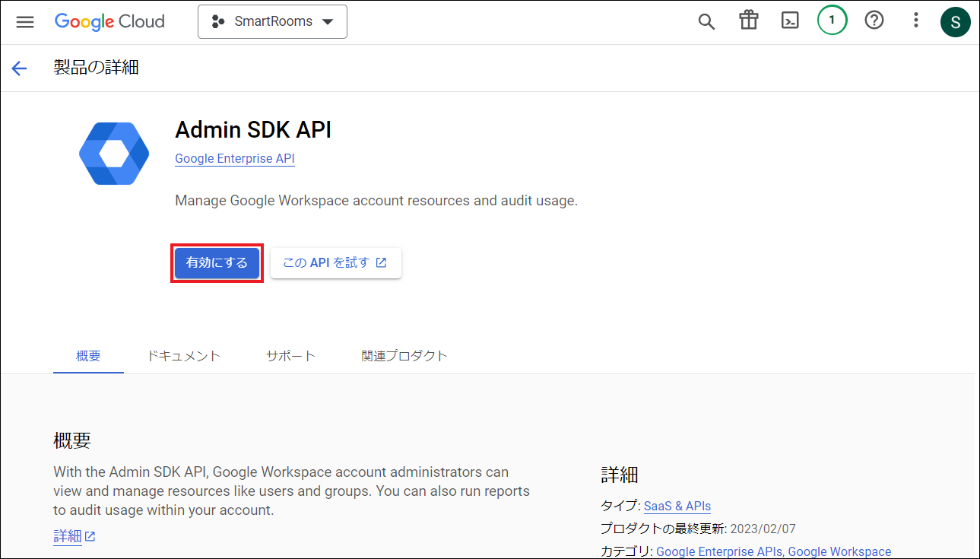Follow the SaaS & APIs type link
980x559 pixels.
pos(677,506)
